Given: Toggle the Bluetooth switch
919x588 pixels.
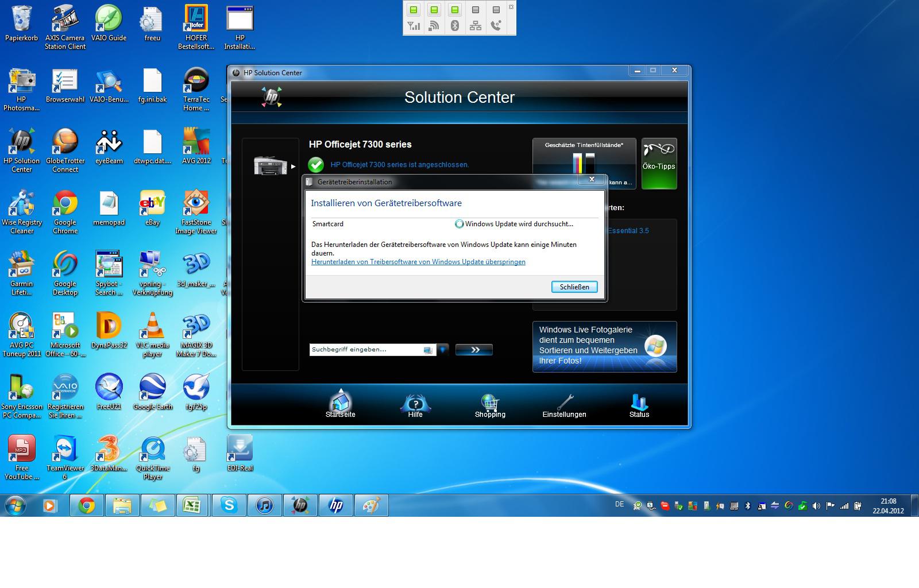Looking at the screenshot, I should [x=454, y=10].
